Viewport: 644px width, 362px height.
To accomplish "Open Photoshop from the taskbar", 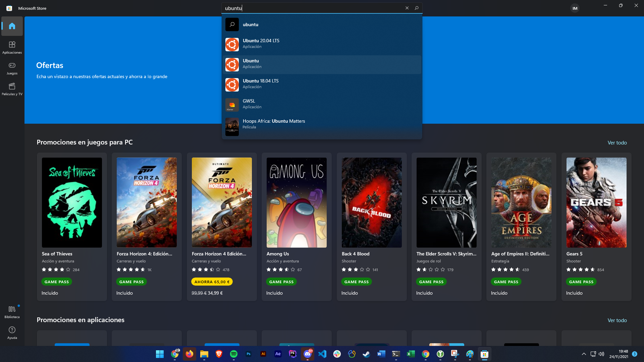I will tap(249, 354).
